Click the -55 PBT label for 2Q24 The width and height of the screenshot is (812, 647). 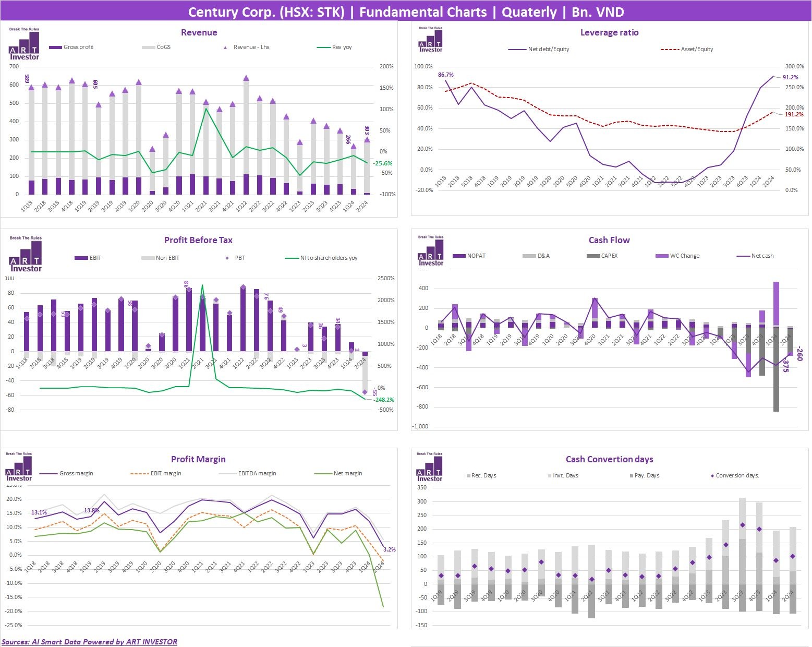click(x=373, y=393)
